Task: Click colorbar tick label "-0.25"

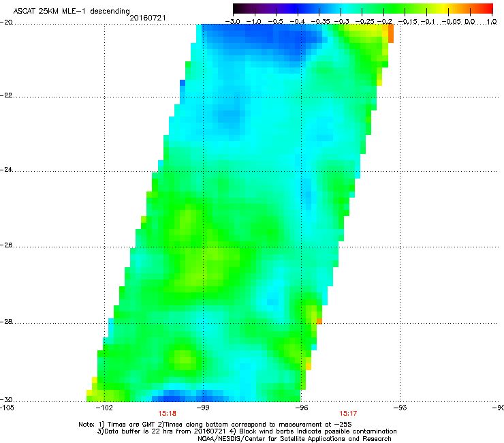Action: tap(365, 22)
